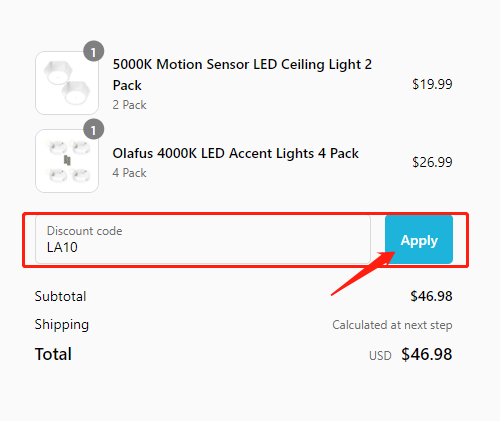Select the Olafus 4000K LED Accent Lights title
This screenshot has width=500, height=421.
[235, 153]
